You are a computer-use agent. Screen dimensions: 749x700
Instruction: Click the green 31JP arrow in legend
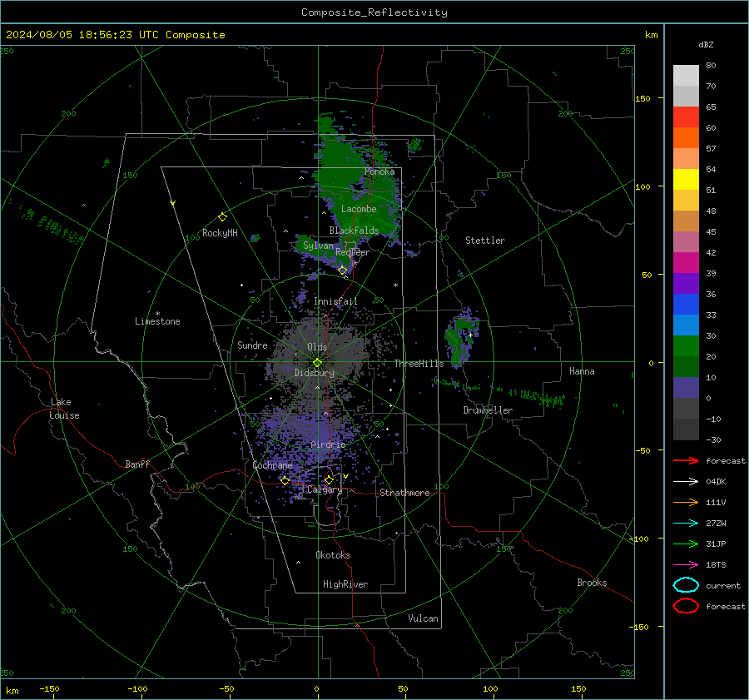pyautogui.click(x=686, y=544)
